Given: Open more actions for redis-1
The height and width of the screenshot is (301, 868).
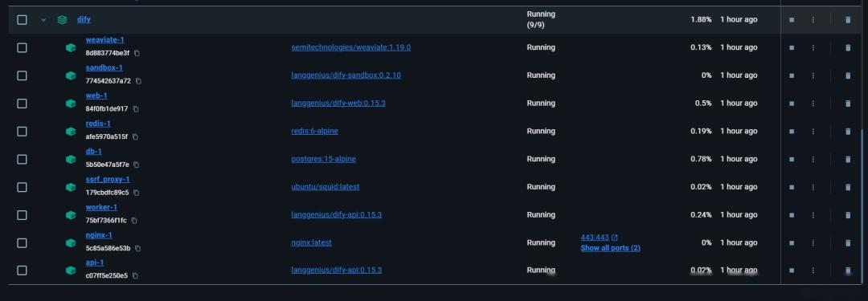Looking at the screenshot, I should [813, 131].
